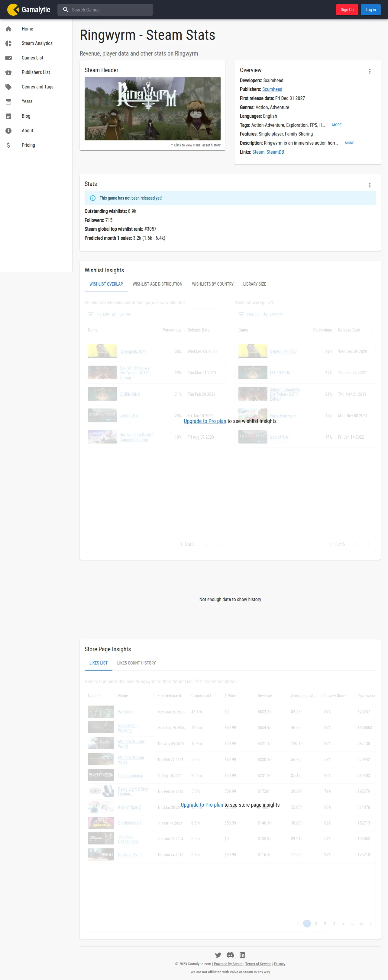388x980 pixels.
Task: Select the Likes Count History tab
Action: click(136, 663)
